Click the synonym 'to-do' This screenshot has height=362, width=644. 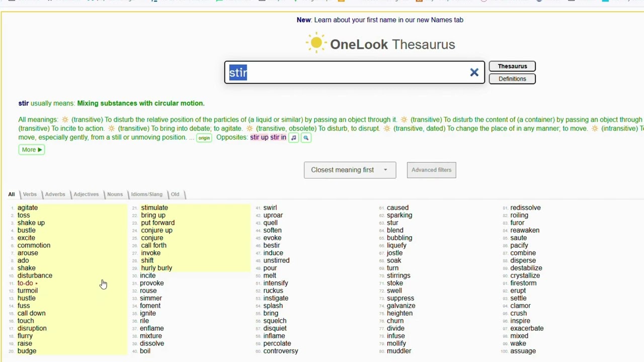point(25,283)
